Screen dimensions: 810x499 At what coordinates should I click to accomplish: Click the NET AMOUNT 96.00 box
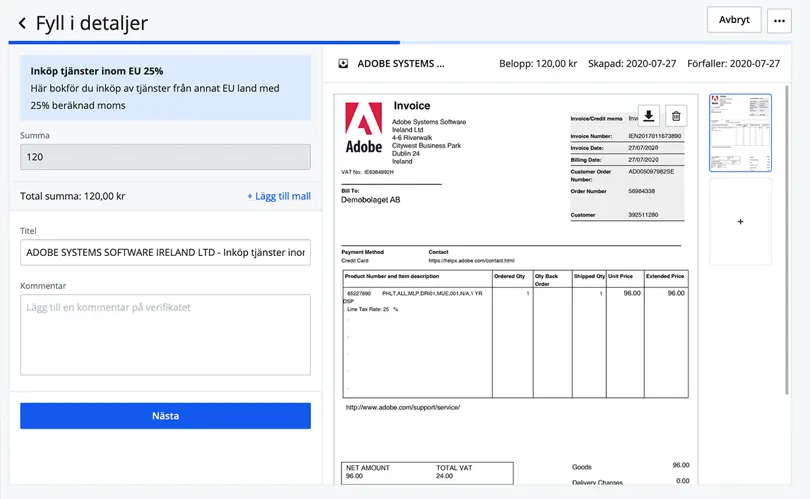[368, 472]
